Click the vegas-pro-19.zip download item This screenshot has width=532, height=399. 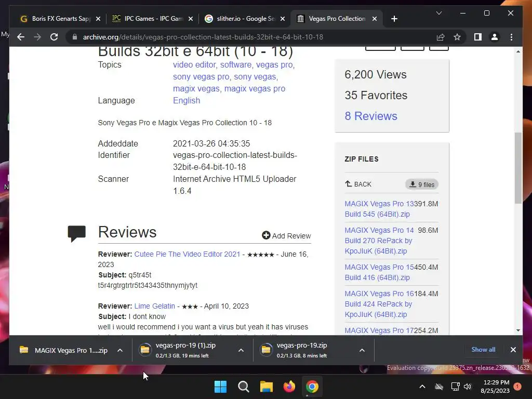[302, 351]
